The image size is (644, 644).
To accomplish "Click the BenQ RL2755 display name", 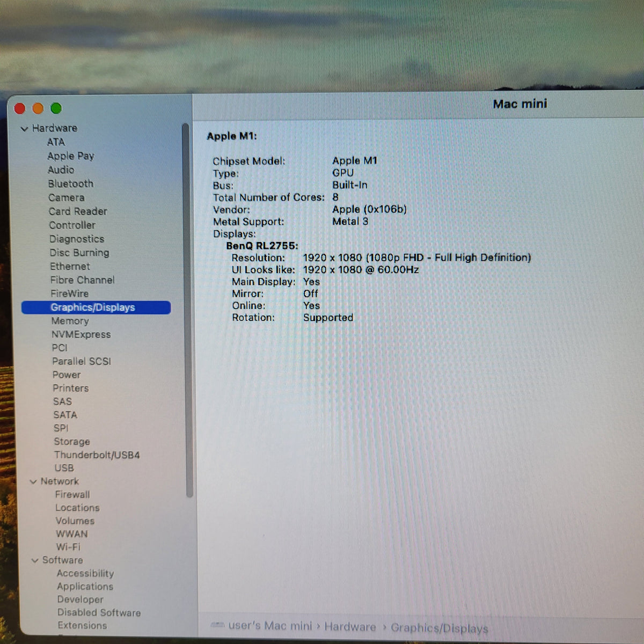I will (x=262, y=246).
